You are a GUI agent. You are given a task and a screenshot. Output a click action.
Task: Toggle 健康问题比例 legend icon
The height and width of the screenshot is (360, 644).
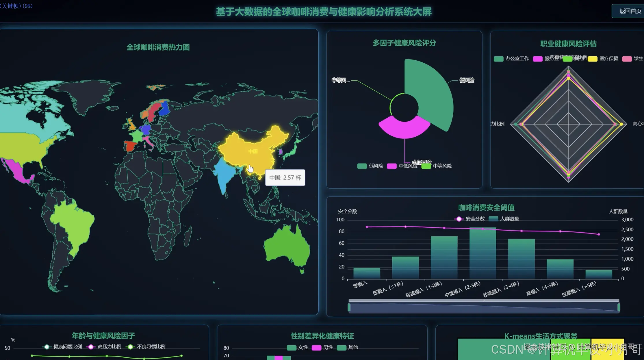pyautogui.click(x=47, y=347)
